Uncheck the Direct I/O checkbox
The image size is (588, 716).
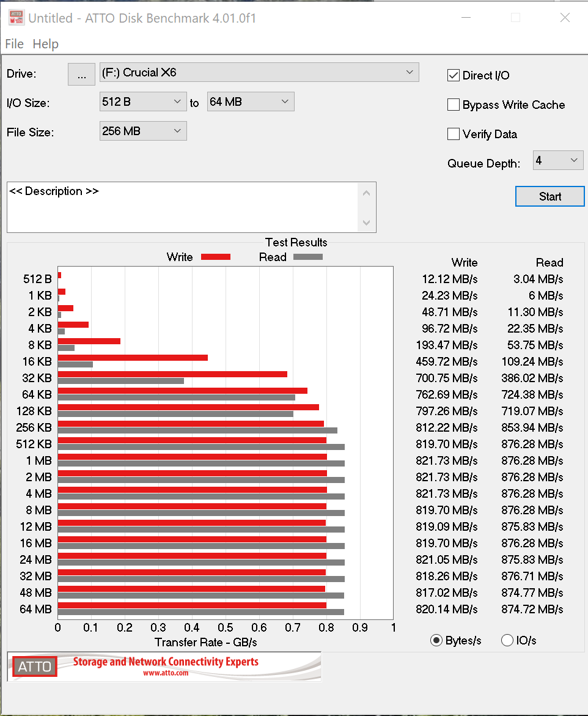tap(454, 75)
